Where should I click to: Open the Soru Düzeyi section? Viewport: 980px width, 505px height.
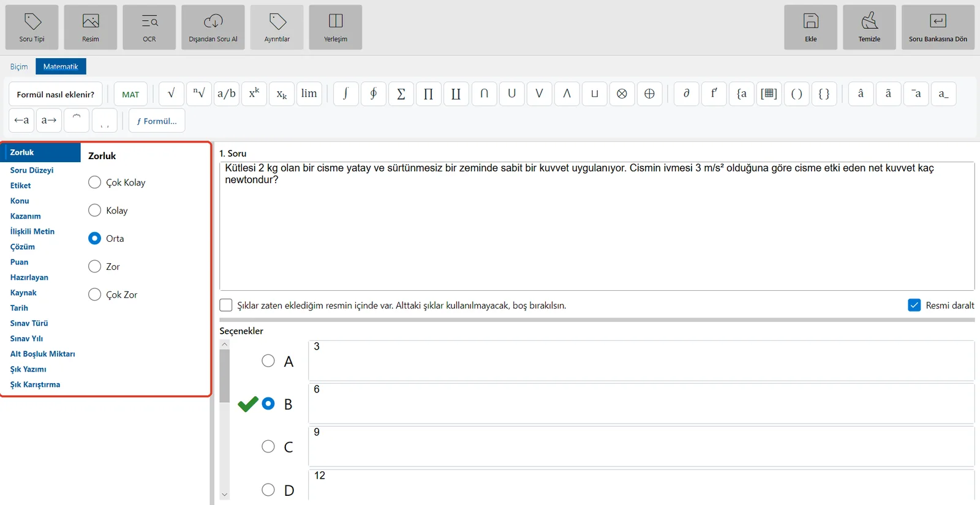point(32,170)
